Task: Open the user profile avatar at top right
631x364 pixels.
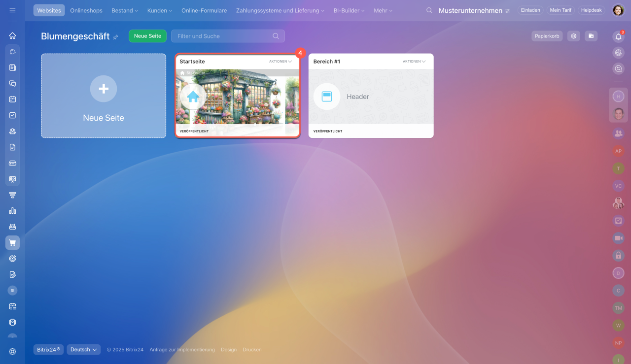Action: [x=618, y=10]
